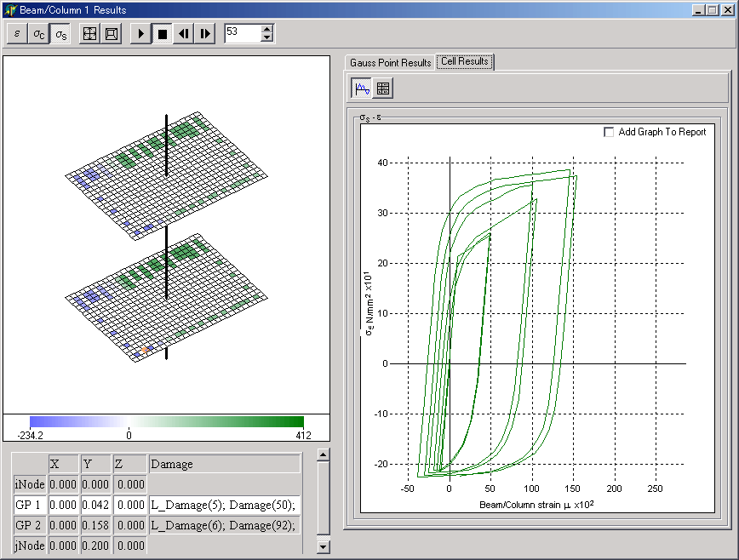Viewport: 739px width, 560px height.
Task: Click the fit-to-frame view icon
Action: click(111, 34)
